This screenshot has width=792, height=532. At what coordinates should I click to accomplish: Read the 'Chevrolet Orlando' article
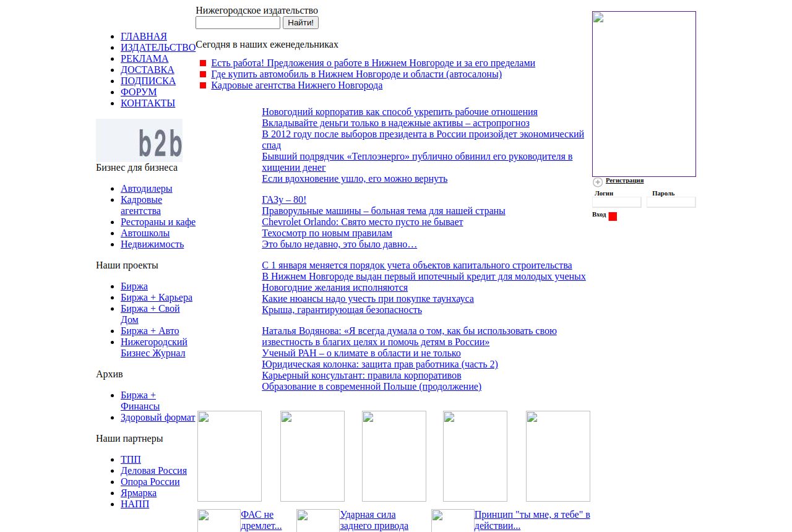click(363, 222)
